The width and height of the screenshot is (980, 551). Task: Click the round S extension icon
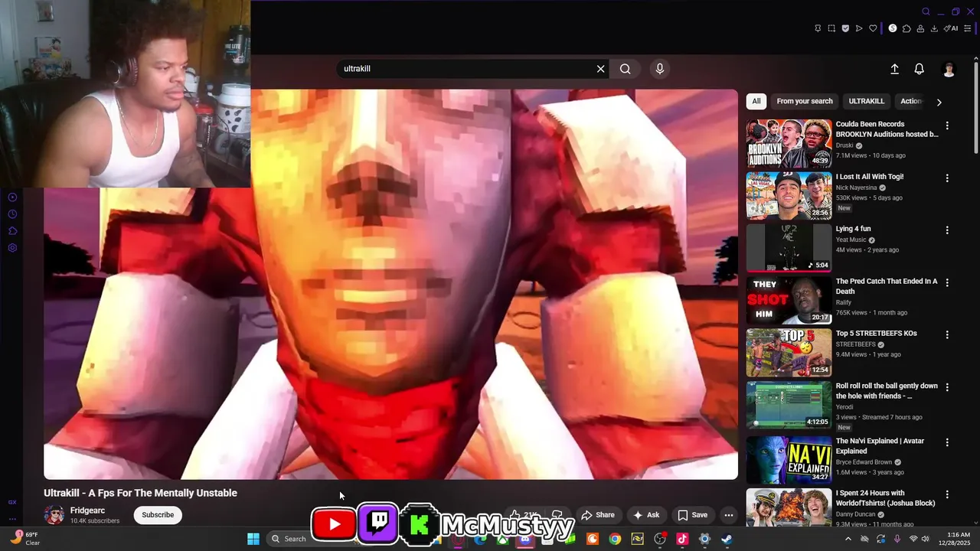coord(892,28)
